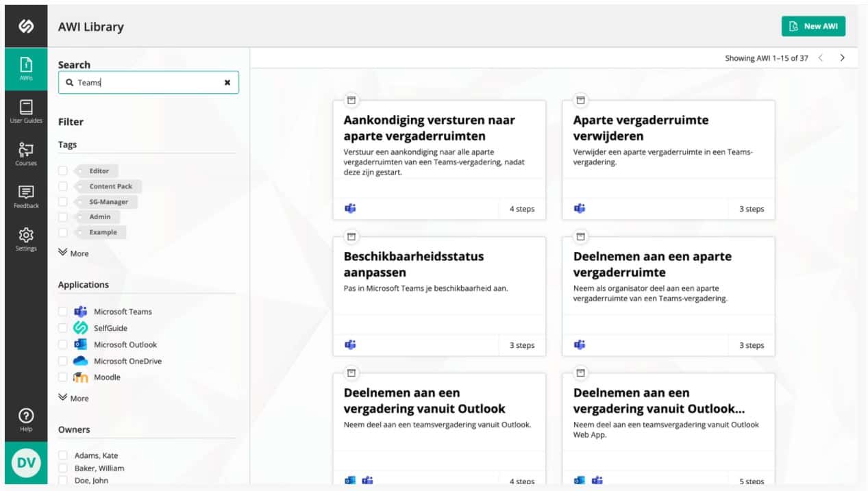This screenshot has width=868, height=491.
Task: Click the "Baker, William" owner name
Action: click(x=99, y=468)
